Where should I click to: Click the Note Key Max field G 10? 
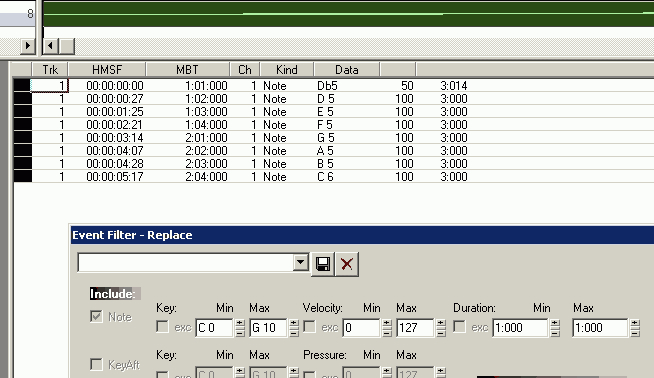268,328
